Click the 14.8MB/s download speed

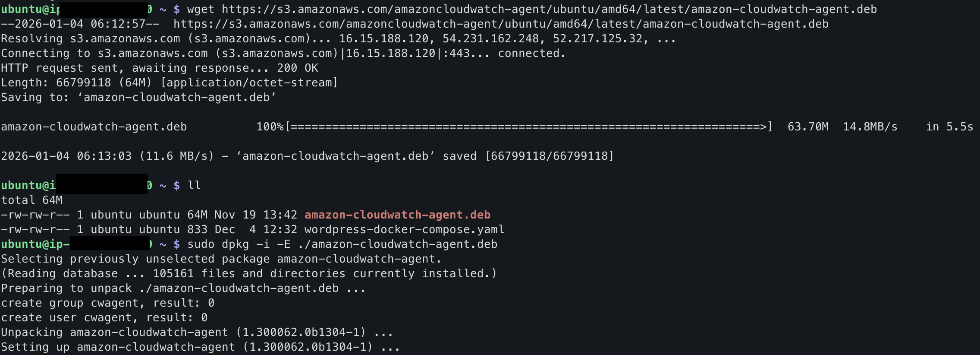(870, 127)
